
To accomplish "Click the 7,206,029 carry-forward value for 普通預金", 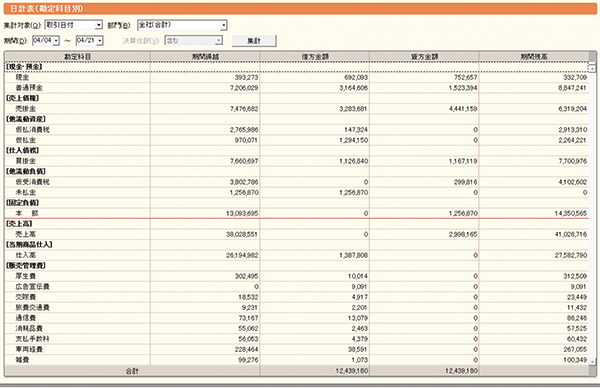I will 244,88.
